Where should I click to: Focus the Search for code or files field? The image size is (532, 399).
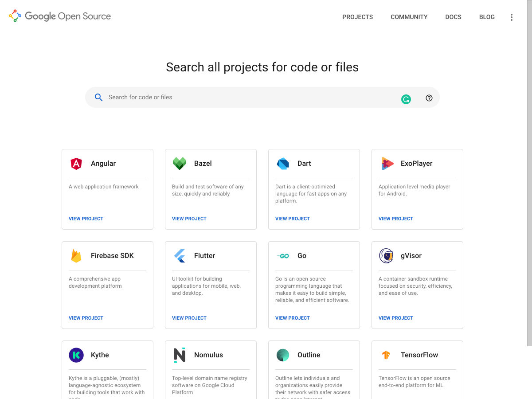click(x=262, y=98)
